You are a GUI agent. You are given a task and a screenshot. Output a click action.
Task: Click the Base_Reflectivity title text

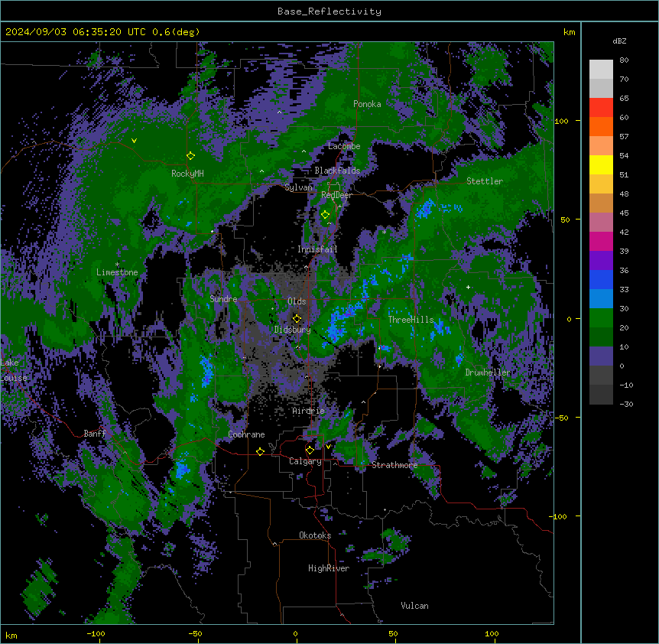(329, 11)
